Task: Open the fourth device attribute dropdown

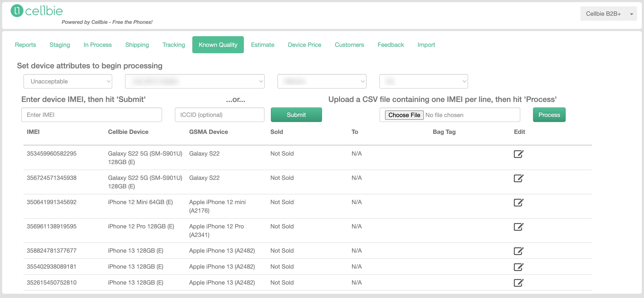Action: pyautogui.click(x=424, y=82)
